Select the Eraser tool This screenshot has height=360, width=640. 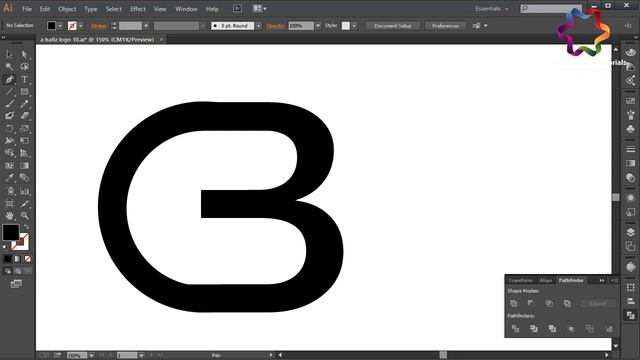[x=24, y=116]
